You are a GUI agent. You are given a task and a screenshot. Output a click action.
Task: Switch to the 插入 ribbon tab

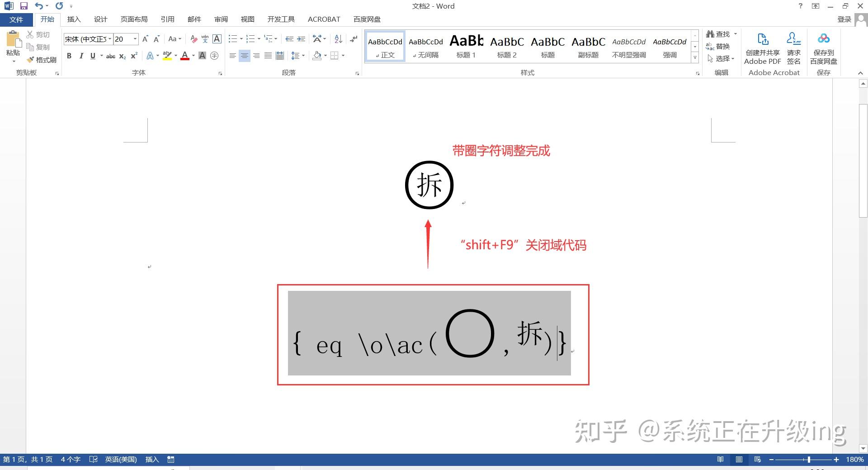pyautogui.click(x=74, y=19)
